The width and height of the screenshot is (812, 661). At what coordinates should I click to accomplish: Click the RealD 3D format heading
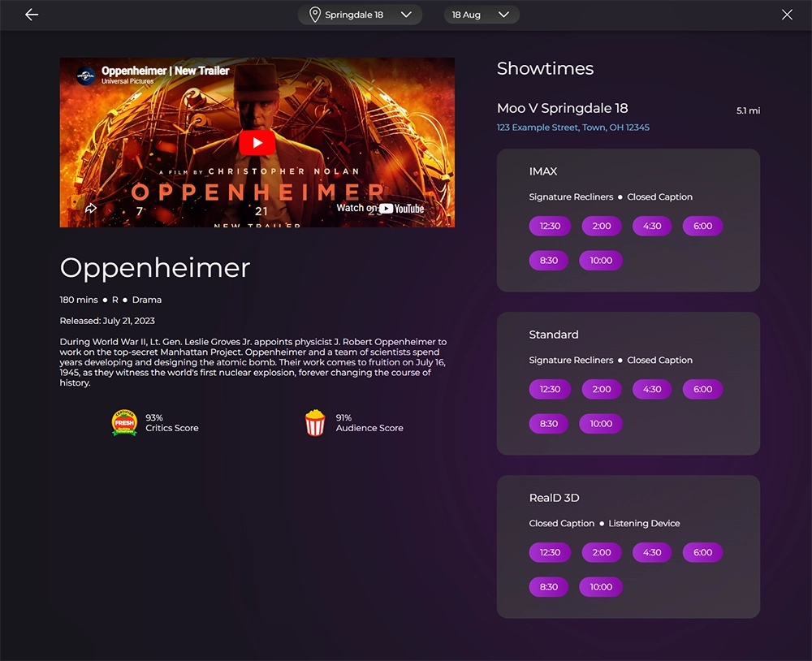coord(554,498)
